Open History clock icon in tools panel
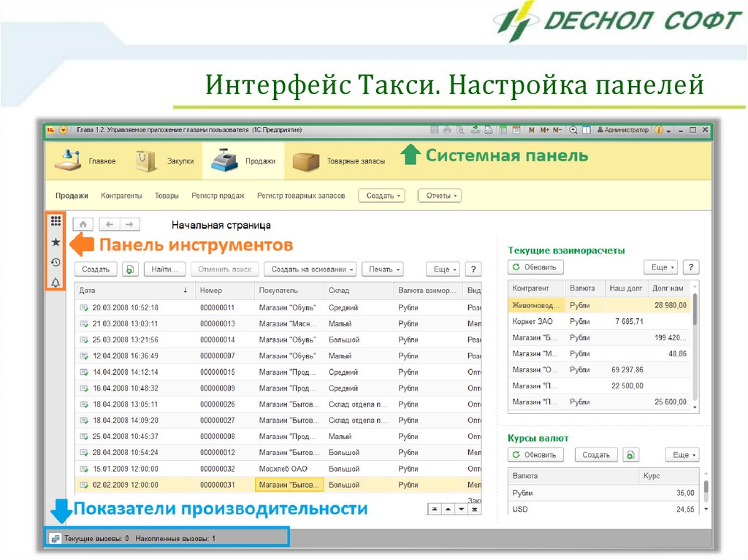 point(56,262)
